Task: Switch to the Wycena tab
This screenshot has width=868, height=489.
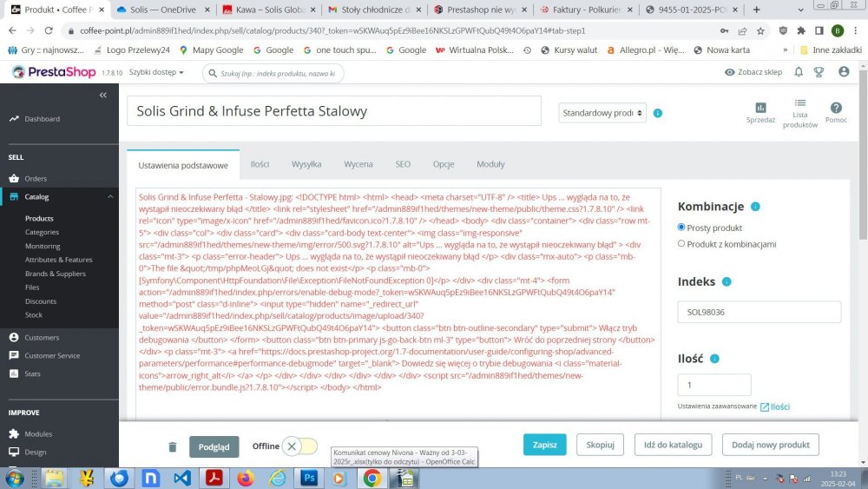Action: 358,164
